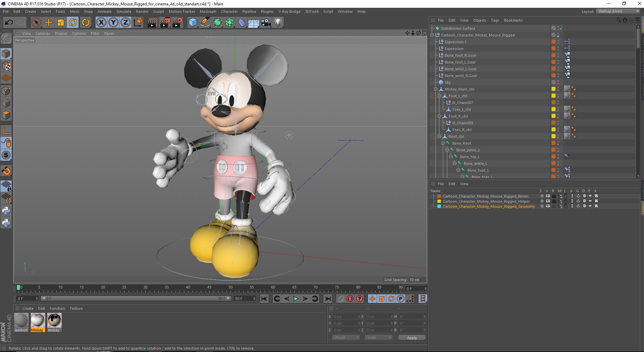
Task: Open the viewport Cameras menu
Action: pos(43,33)
